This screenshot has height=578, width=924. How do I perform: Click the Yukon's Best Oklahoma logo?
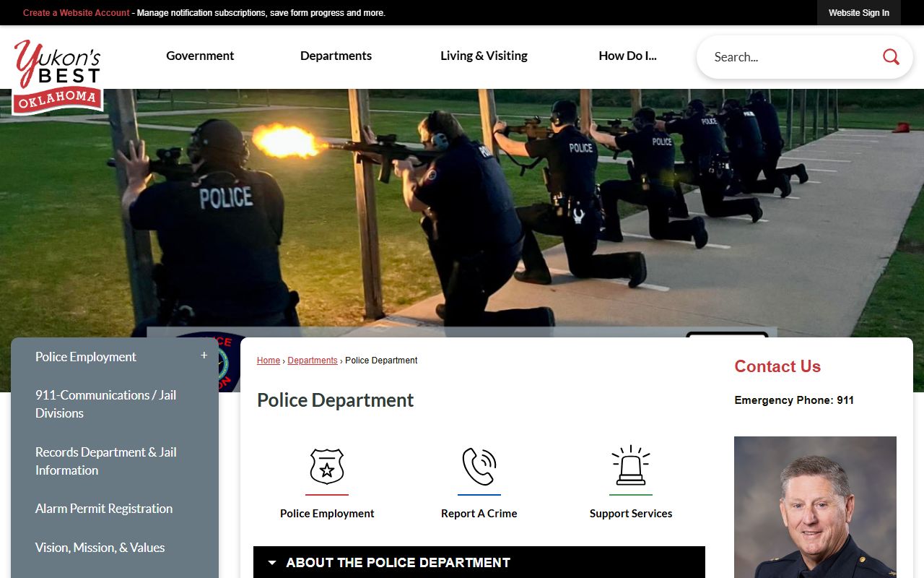58,77
